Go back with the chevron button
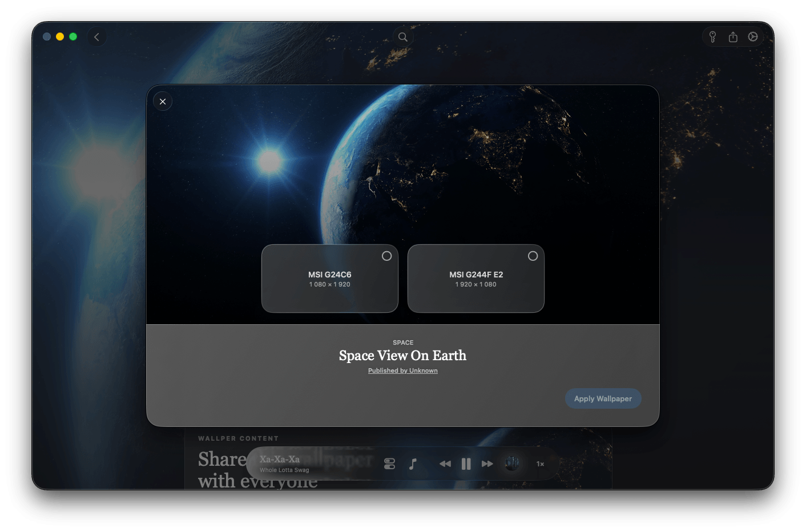The image size is (806, 532). pyautogui.click(x=97, y=37)
